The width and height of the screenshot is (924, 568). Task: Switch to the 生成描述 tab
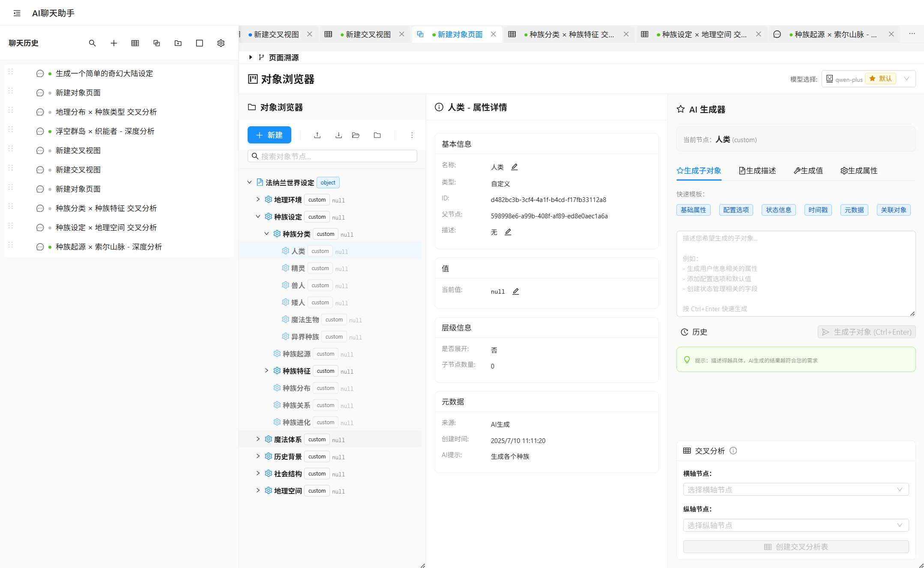click(x=757, y=170)
